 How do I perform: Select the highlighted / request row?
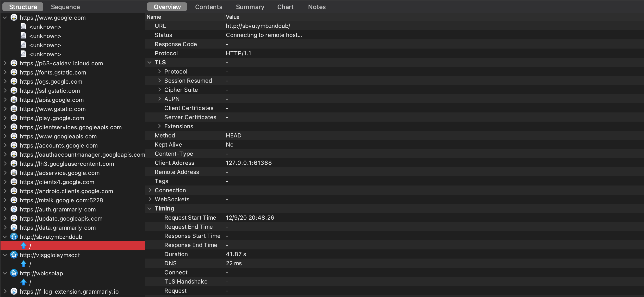(x=73, y=246)
